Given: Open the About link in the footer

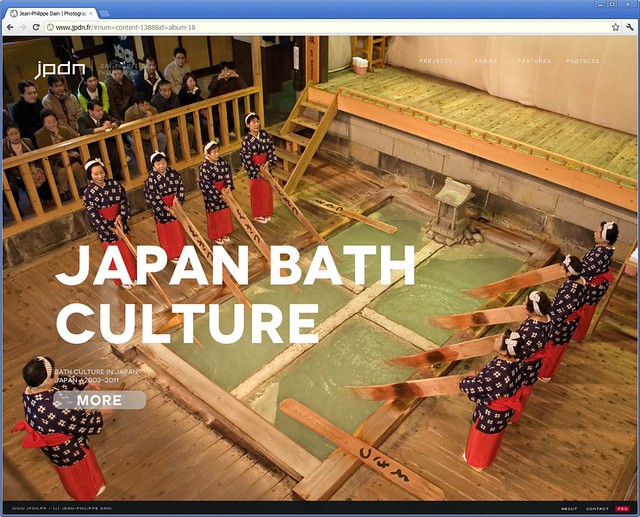Looking at the screenshot, I should coord(569,508).
